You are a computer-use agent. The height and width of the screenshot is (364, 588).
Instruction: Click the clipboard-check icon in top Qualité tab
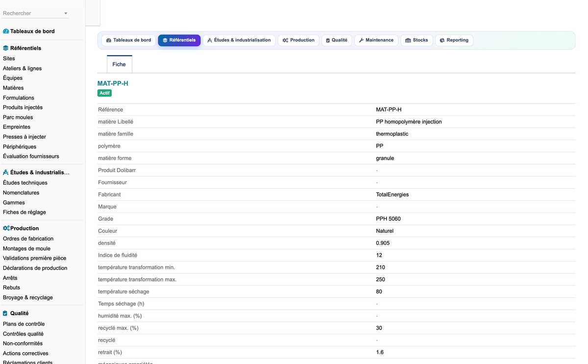pos(328,40)
